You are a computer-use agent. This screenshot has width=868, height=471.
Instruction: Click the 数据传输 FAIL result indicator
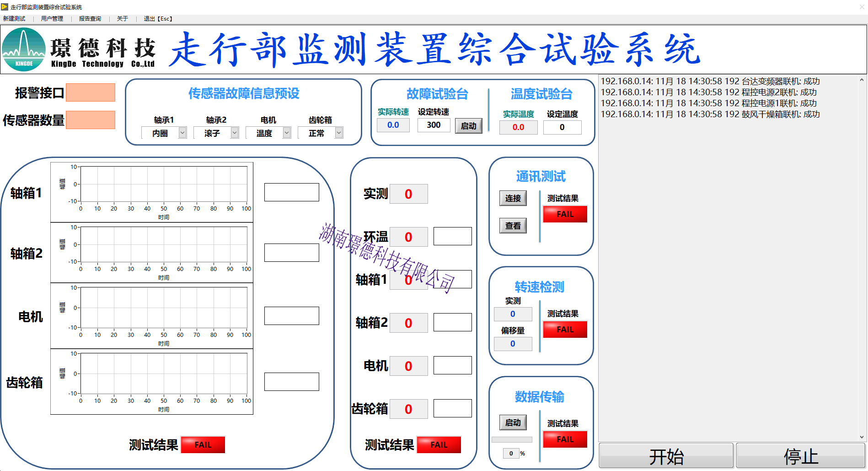[x=565, y=439]
